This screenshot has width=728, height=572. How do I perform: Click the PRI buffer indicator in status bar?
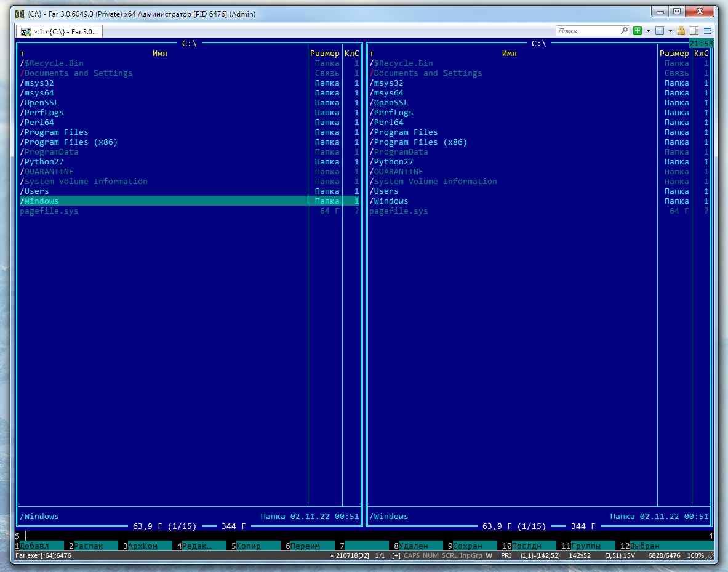(506, 555)
